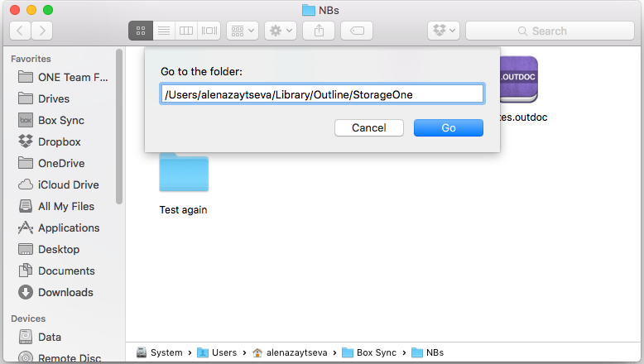The height and width of the screenshot is (364, 644).
Task: Switch to icon view mode
Action: click(x=141, y=31)
